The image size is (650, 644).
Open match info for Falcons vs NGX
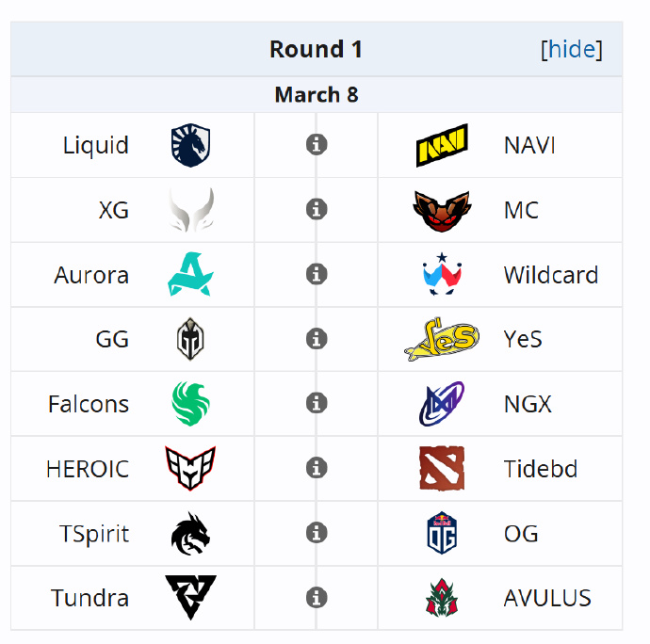(317, 403)
